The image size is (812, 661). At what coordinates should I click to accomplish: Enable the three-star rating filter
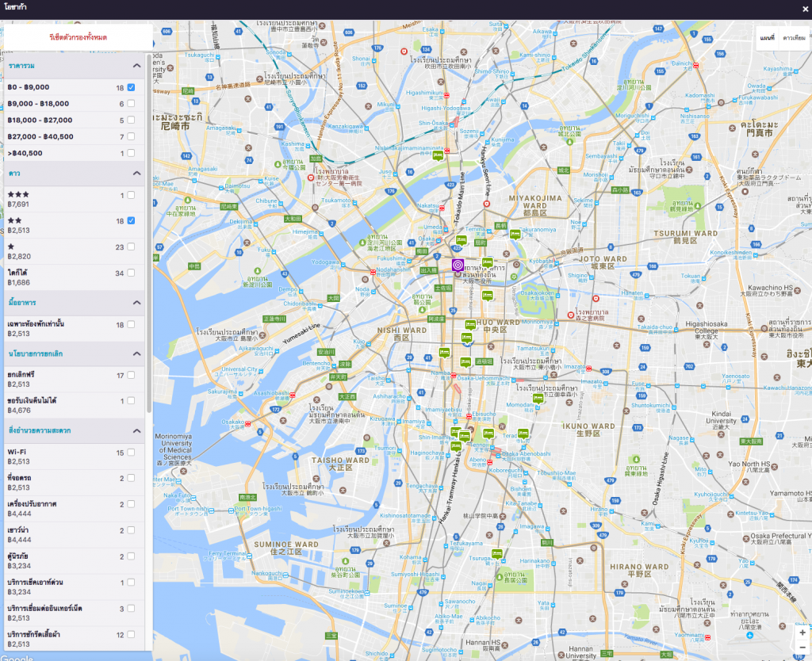coord(131,195)
